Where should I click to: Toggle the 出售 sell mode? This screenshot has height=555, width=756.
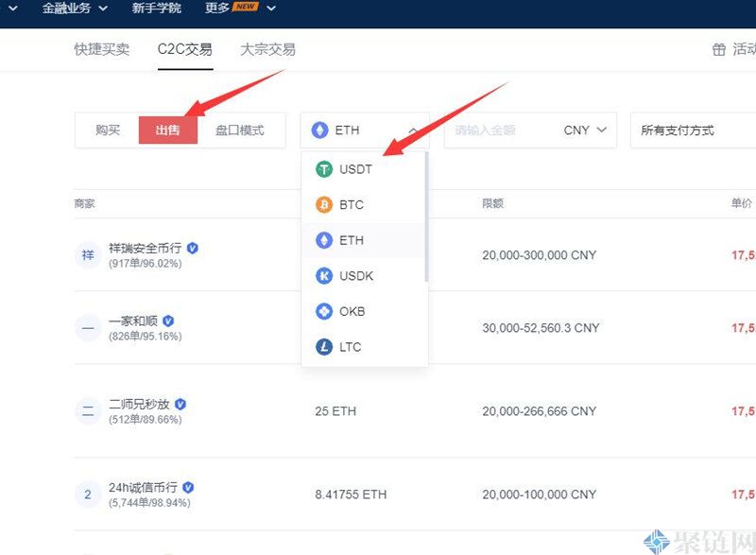click(168, 130)
